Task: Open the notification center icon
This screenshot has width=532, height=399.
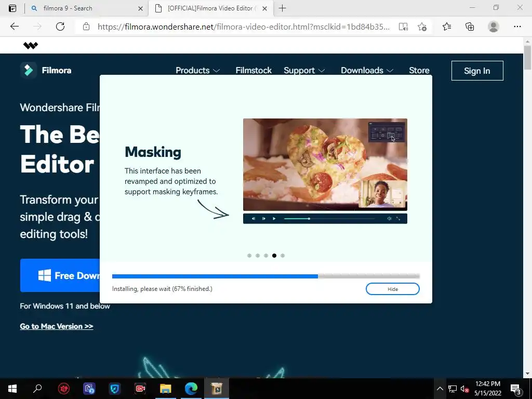Action: [x=516, y=389]
